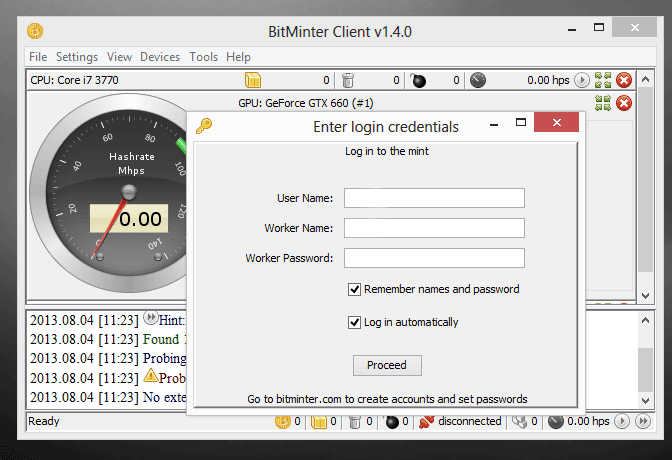Image resolution: width=672 pixels, height=460 pixels.
Task: Click the log line starting with 'Probing'
Action: pyautogui.click(x=108, y=358)
